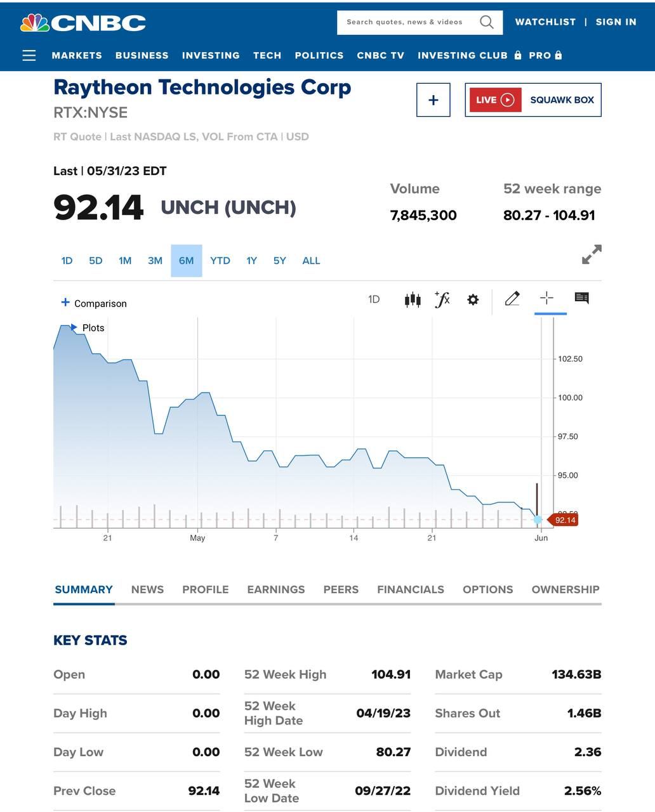Open the hamburger navigation menu

(x=29, y=55)
